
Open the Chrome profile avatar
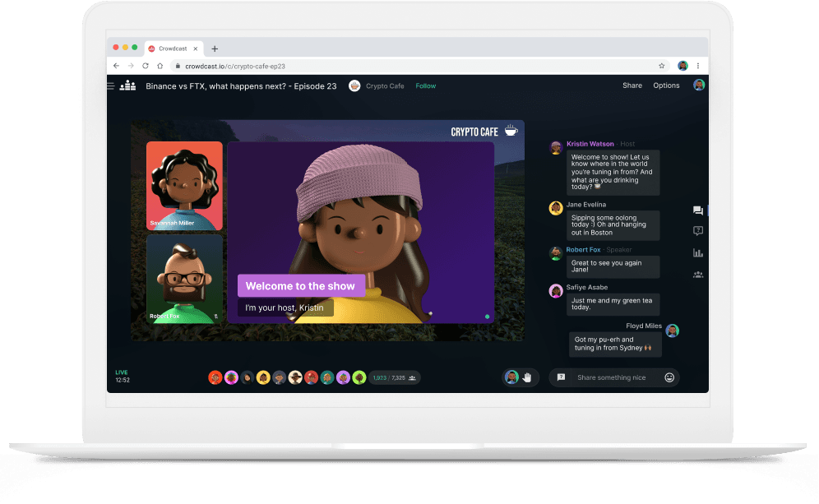[682, 65]
